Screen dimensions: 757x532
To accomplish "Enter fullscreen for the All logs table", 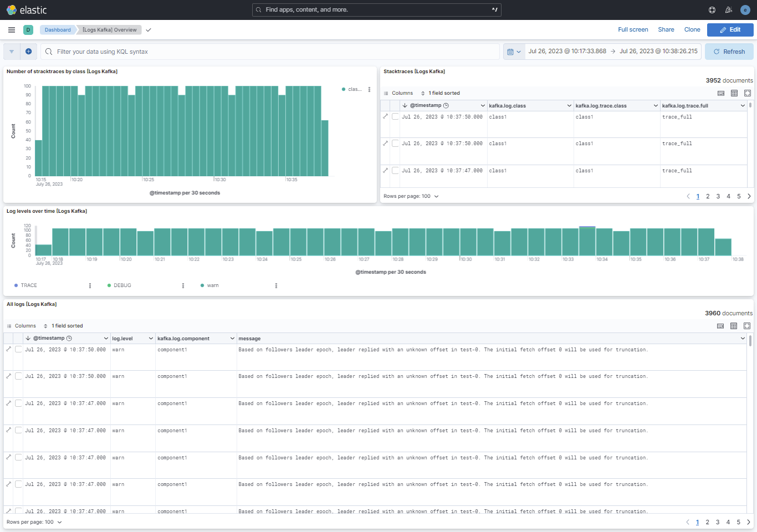I will pos(747,326).
